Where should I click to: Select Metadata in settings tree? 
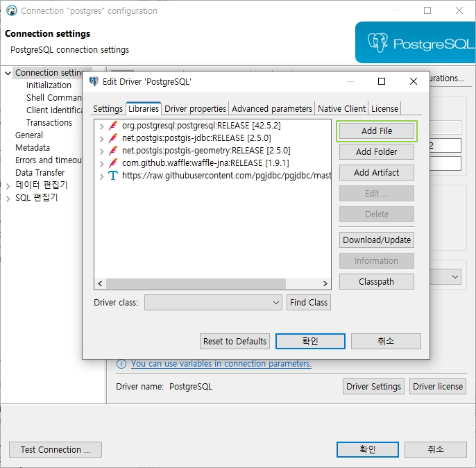coord(33,148)
